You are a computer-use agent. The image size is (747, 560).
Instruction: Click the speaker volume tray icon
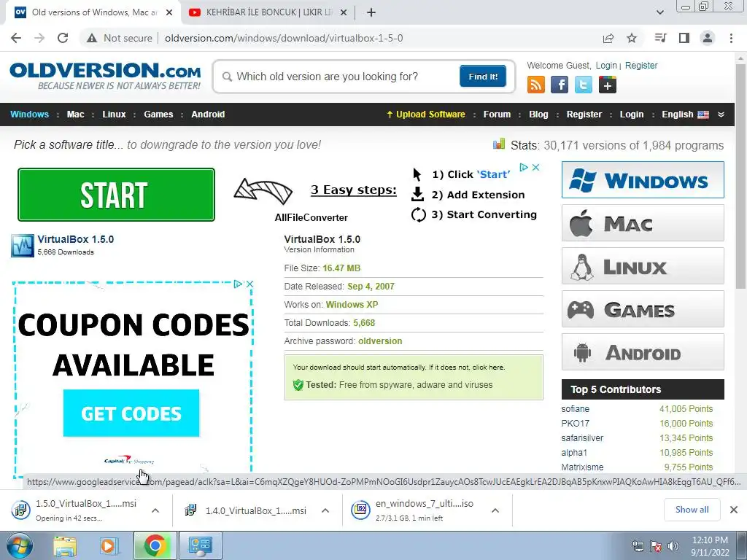(673, 545)
